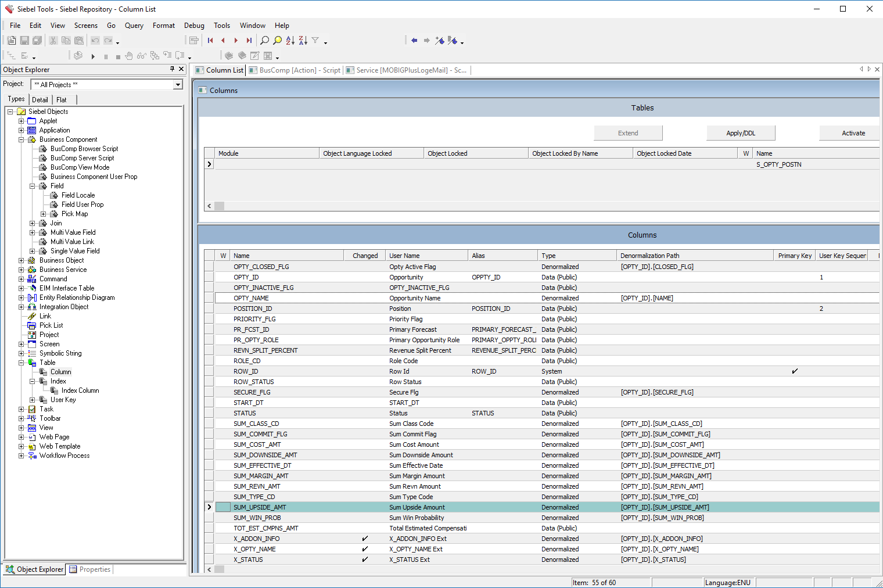Toggle Primary Key cell for OPTY_ID row

point(795,277)
